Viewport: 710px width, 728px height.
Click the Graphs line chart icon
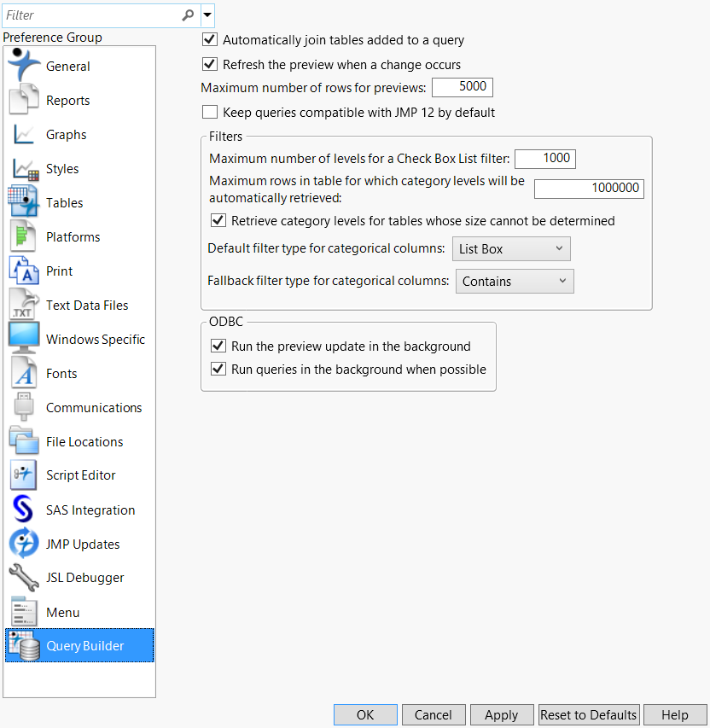[x=23, y=134]
